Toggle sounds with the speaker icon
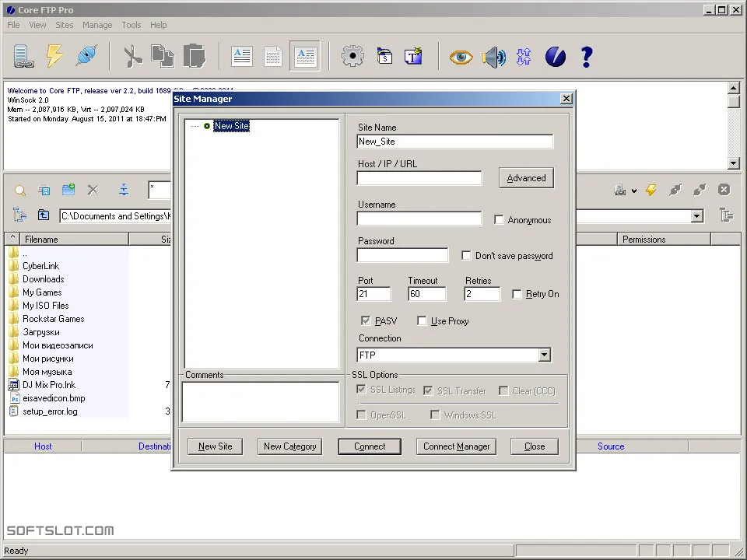Viewport: 747px width, 560px height. click(x=493, y=57)
